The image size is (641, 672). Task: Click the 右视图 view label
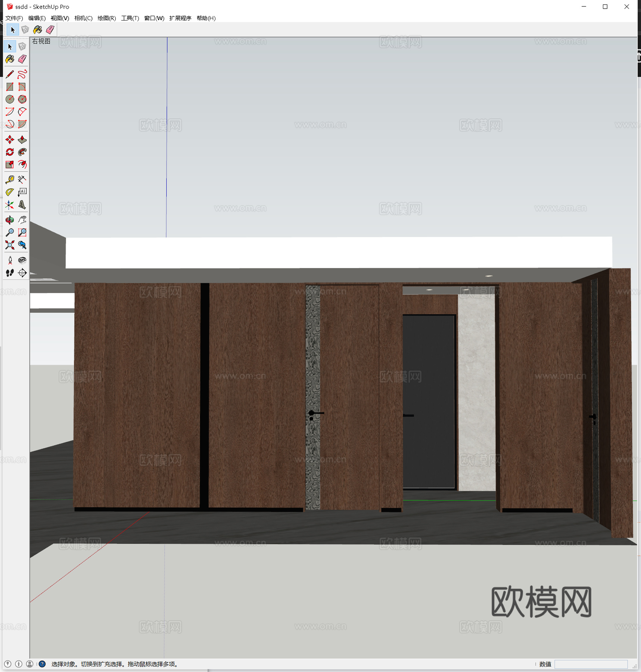click(41, 41)
